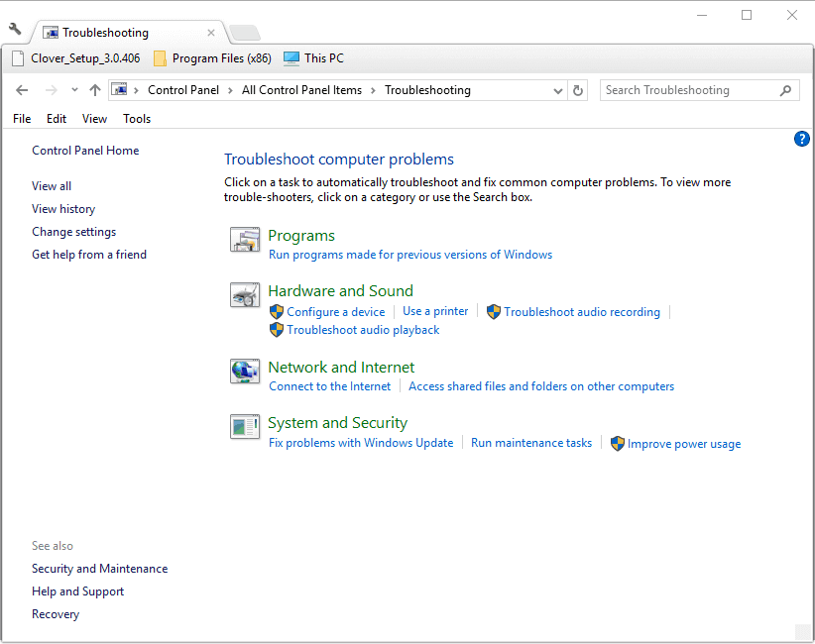Open the Tools menu
The height and width of the screenshot is (644, 815).
coord(137,119)
